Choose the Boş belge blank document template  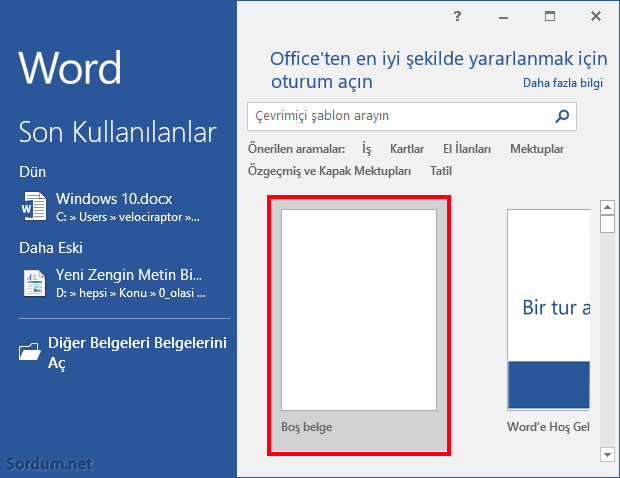coord(359,325)
